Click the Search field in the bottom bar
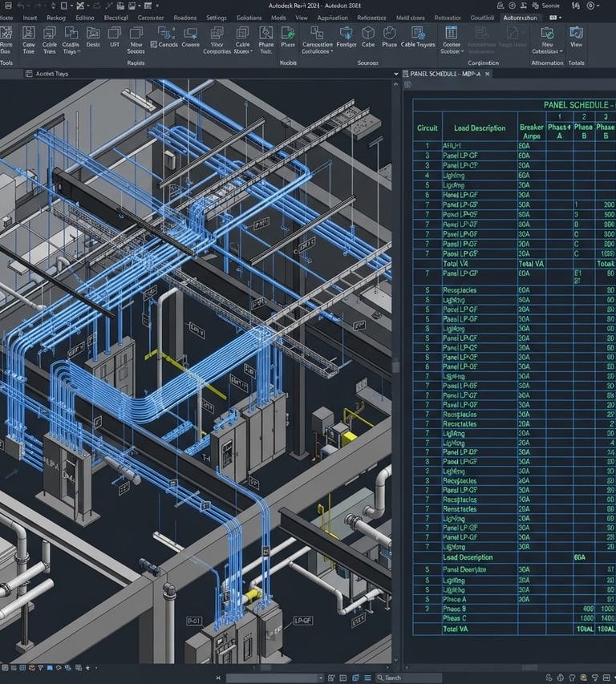The height and width of the screenshot is (684, 616). click(409, 678)
